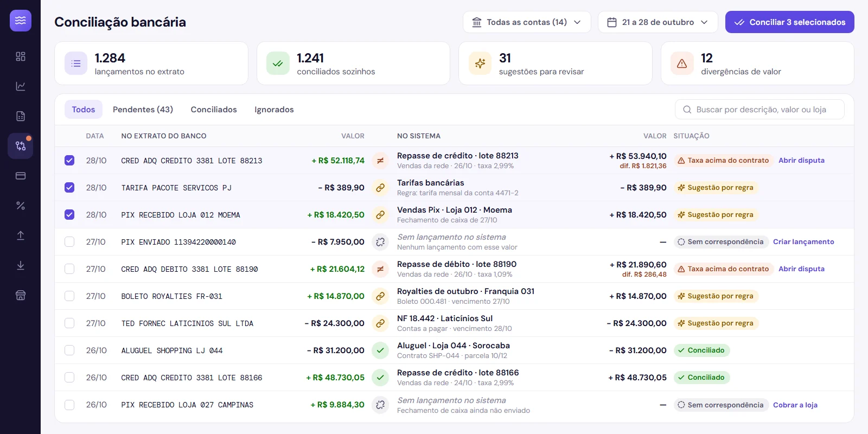Click the download arrow icon in sidebar
The height and width of the screenshot is (434, 868).
tap(21, 265)
